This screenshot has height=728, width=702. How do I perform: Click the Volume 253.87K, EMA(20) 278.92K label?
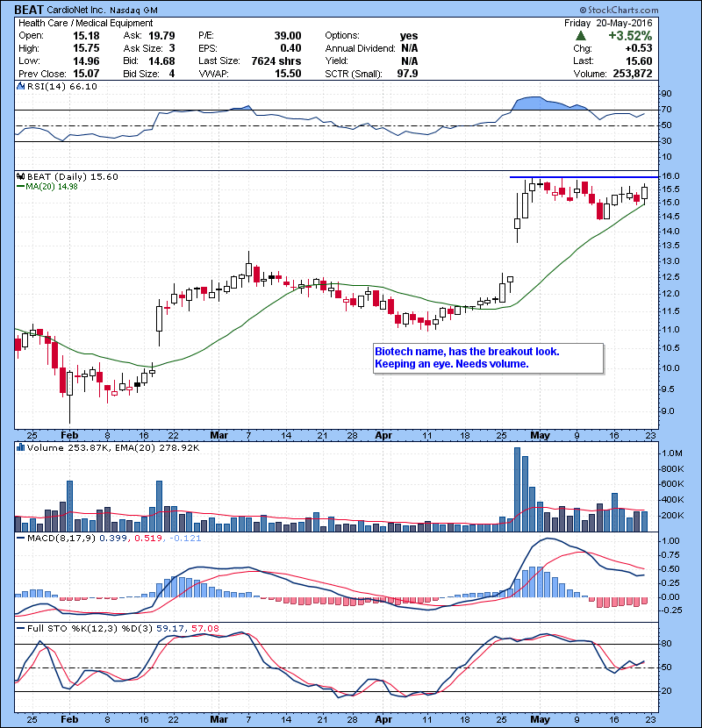click(113, 447)
